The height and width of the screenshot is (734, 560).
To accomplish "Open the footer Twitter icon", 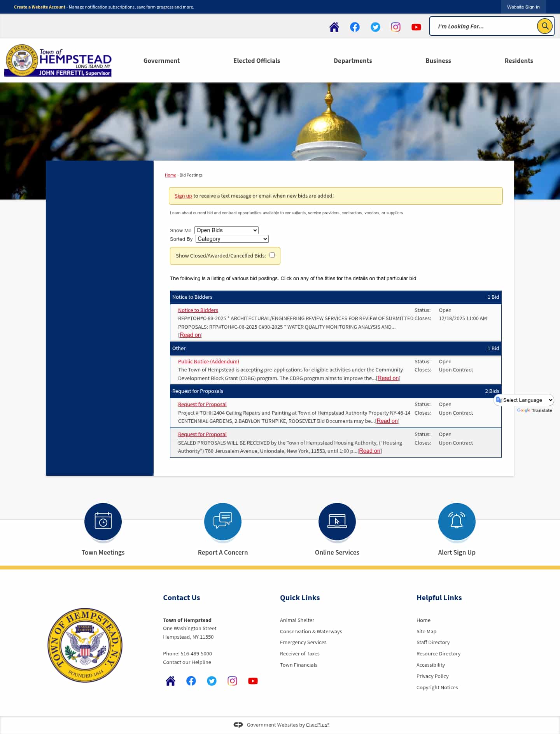I will tap(212, 681).
